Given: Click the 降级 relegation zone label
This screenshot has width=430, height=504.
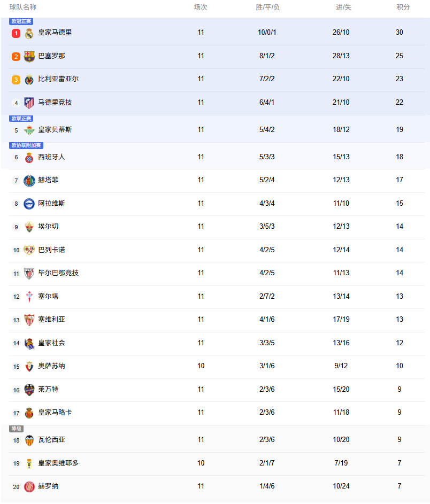Looking at the screenshot, I should coord(17,429).
